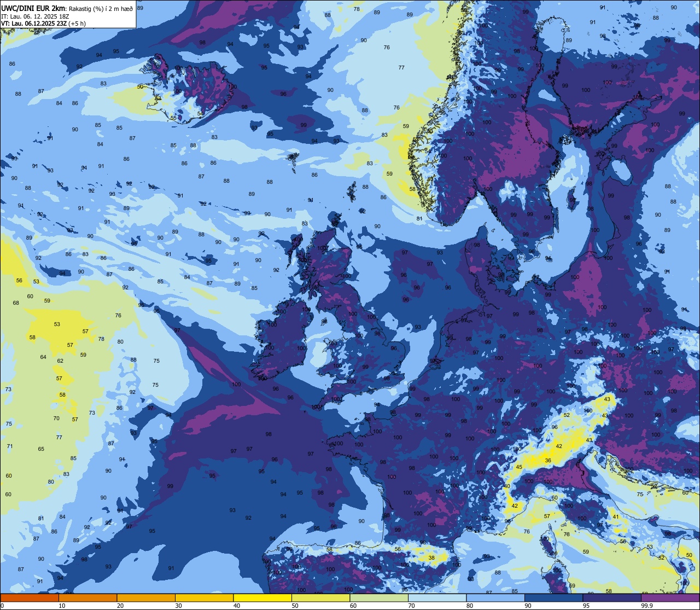This screenshot has height=610, width=700.
Task: Click the '45' humidity value in the Alps
Action: click(519, 467)
